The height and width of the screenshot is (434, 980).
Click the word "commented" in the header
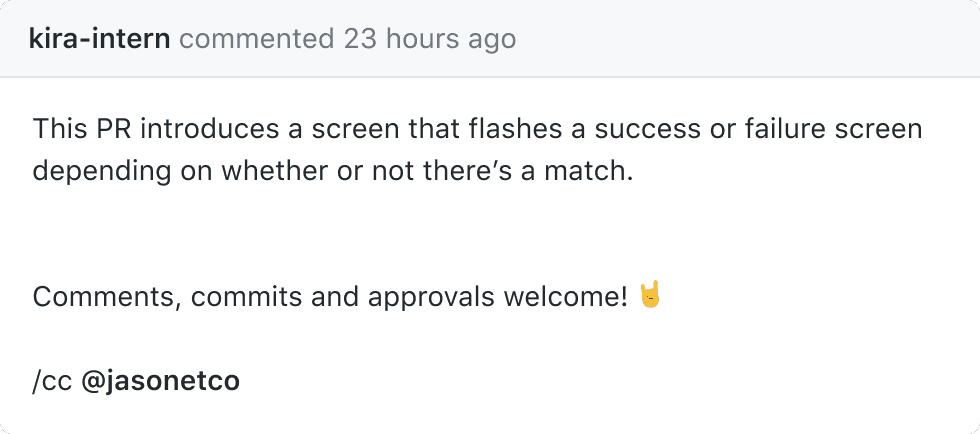point(257,40)
